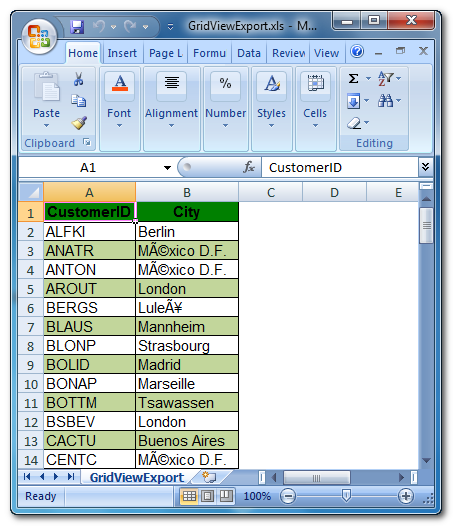Click the Insert Function fx button
The width and height of the screenshot is (453, 526).
click(x=249, y=167)
